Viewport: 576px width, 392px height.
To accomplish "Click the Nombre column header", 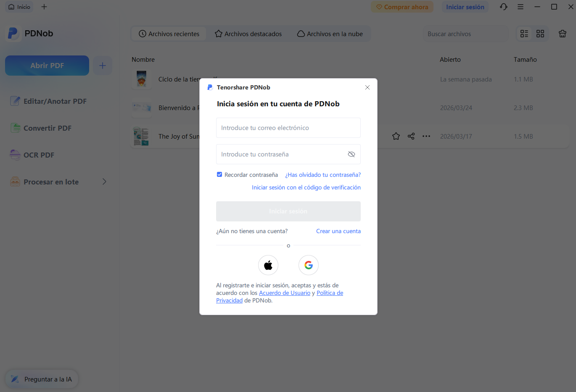I will (x=143, y=60).
